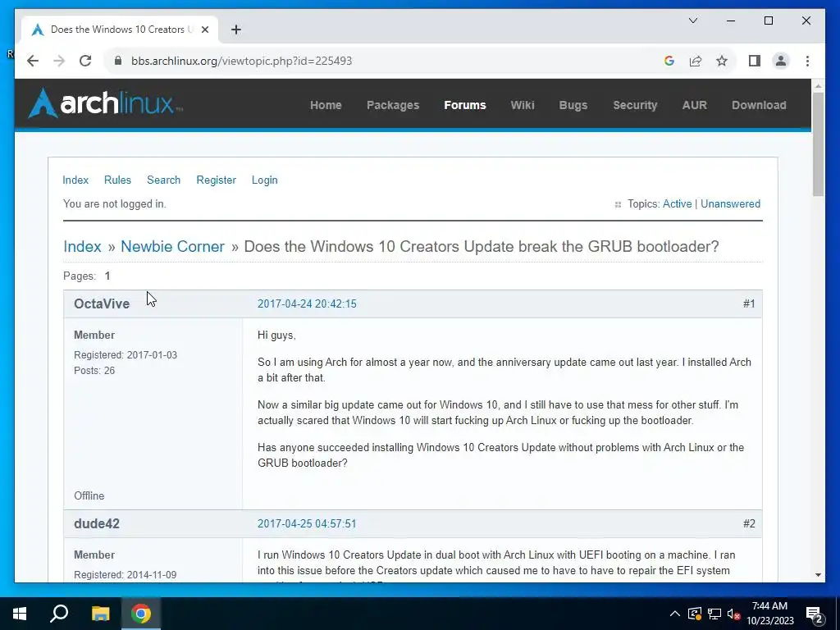Open the Google icon in address bar
This screenshot has height=630, width=840.
coord(669,61)
